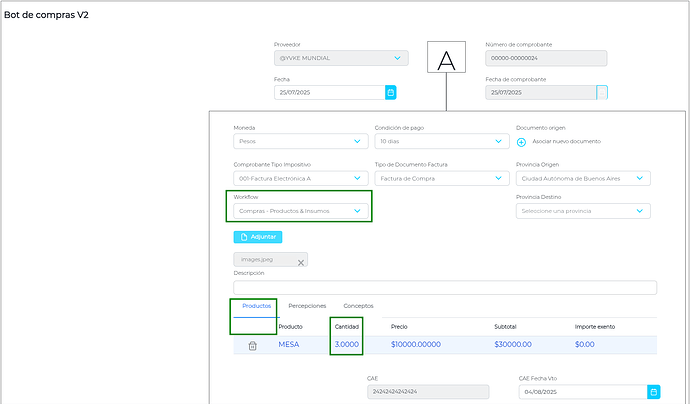
Task: Open the Moneda dropdown showing Pesos
Action: pos(301,141)
